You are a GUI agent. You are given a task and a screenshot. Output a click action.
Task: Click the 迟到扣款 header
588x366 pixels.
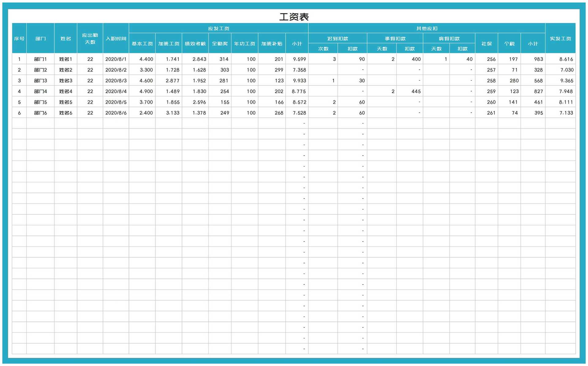coord(337,38)
